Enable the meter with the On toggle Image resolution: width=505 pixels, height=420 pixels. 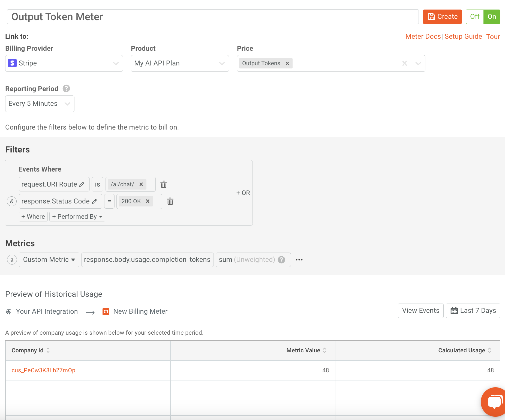pos(492,17)
